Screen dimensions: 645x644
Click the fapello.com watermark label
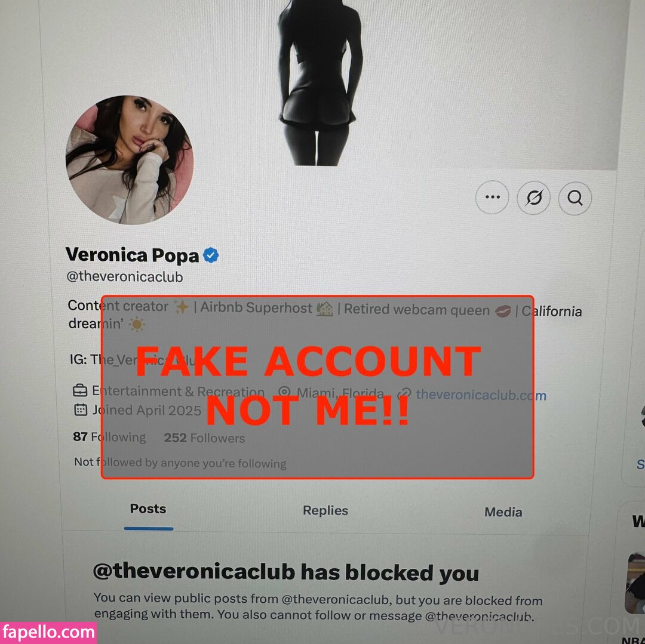[48, 633]
